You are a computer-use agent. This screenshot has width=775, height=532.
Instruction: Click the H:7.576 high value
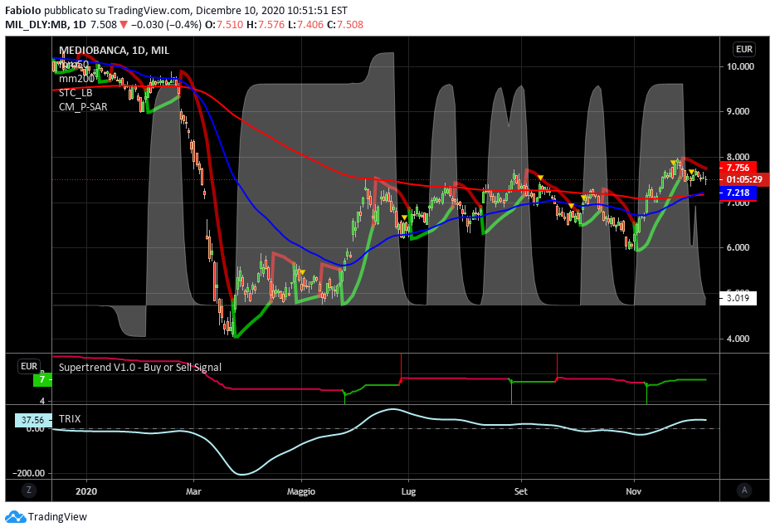(266, 25)
